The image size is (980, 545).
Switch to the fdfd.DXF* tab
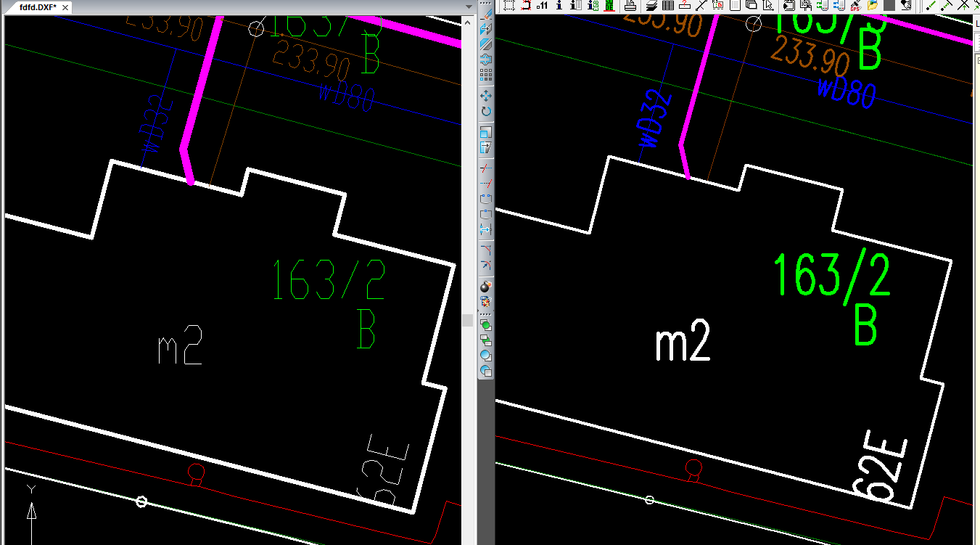pos(38,7)
